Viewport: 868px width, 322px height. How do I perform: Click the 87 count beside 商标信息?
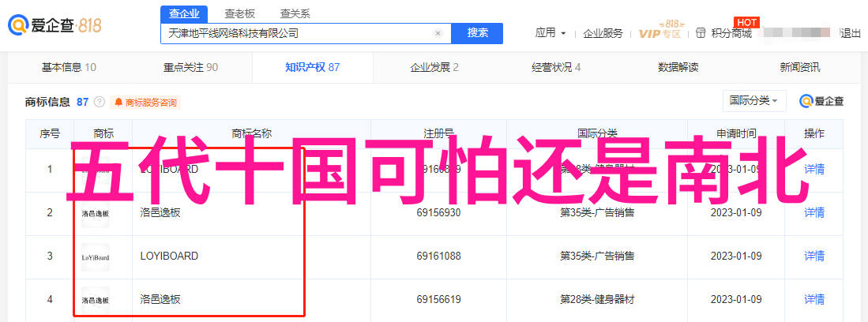[82, 102]
